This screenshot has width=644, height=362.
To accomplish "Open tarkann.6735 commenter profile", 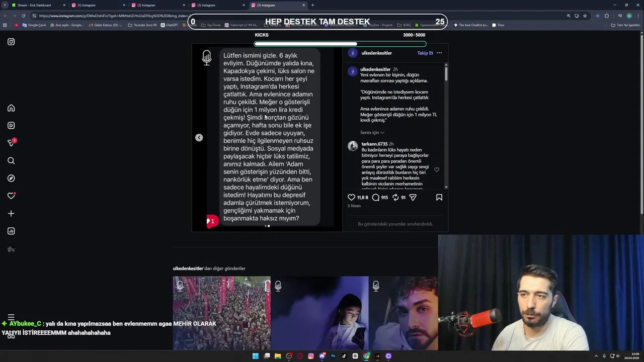I will [x=374, y=144].
